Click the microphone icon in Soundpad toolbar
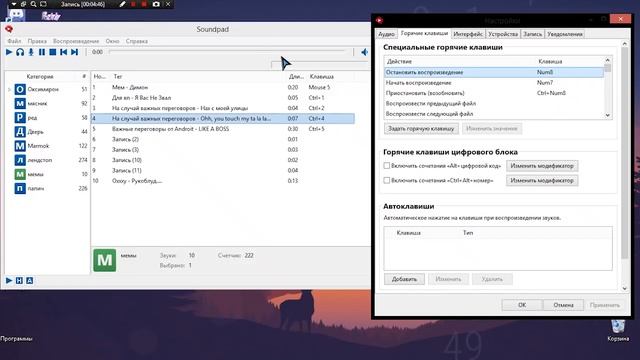Screen dimensions: 640x360 [31, 52]
